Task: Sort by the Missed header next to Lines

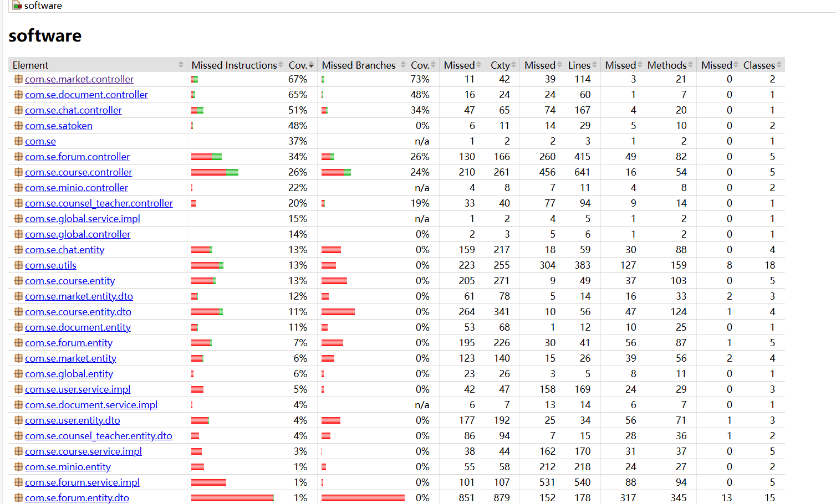Action: (543, 65)
